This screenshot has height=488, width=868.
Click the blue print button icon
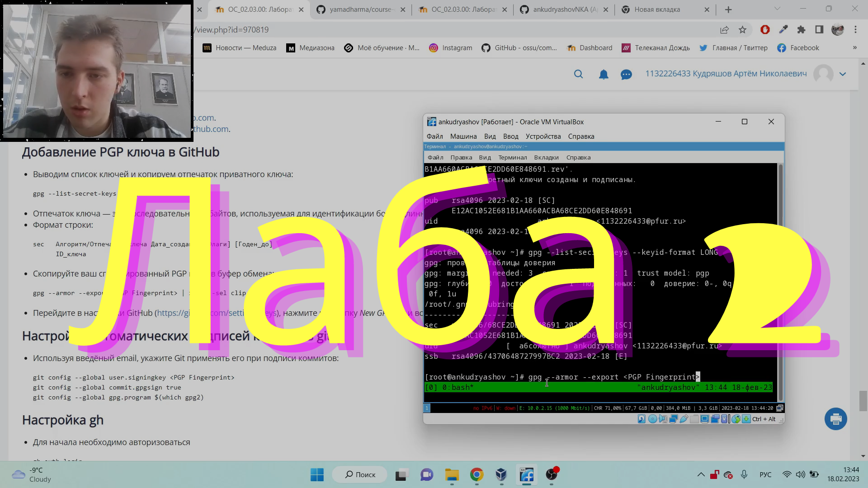coord(835,419)
